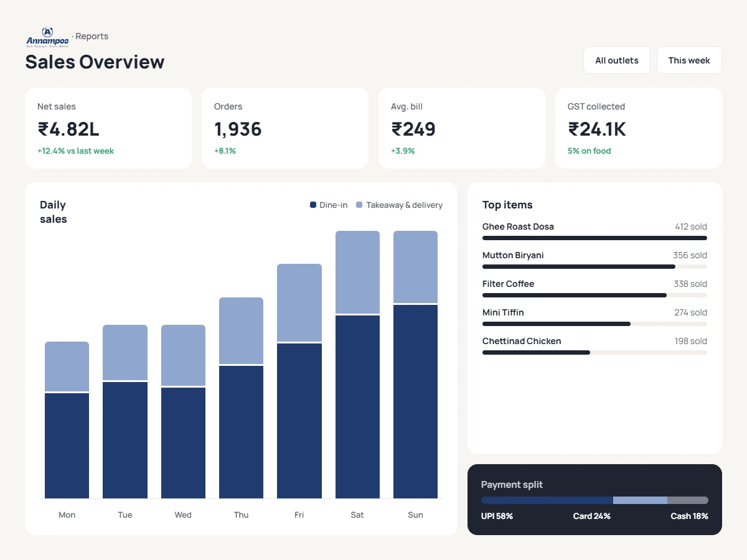The width and height of the screenshot is (747, 560).
Task: Click the UPI segment of payment split bar
Action: coord(547,500)
